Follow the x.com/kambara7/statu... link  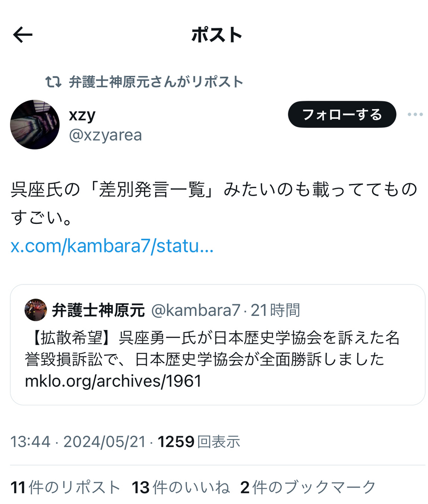coord(112,246)
